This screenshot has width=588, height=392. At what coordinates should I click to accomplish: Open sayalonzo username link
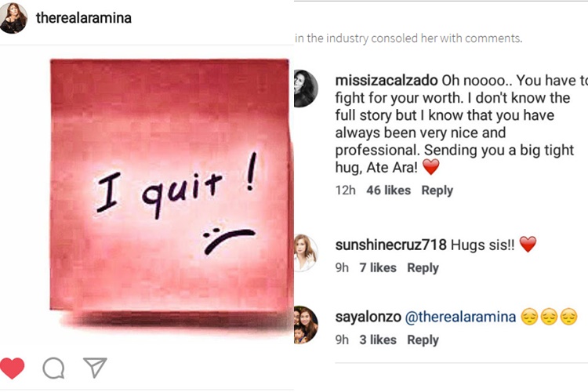[366, 317]
